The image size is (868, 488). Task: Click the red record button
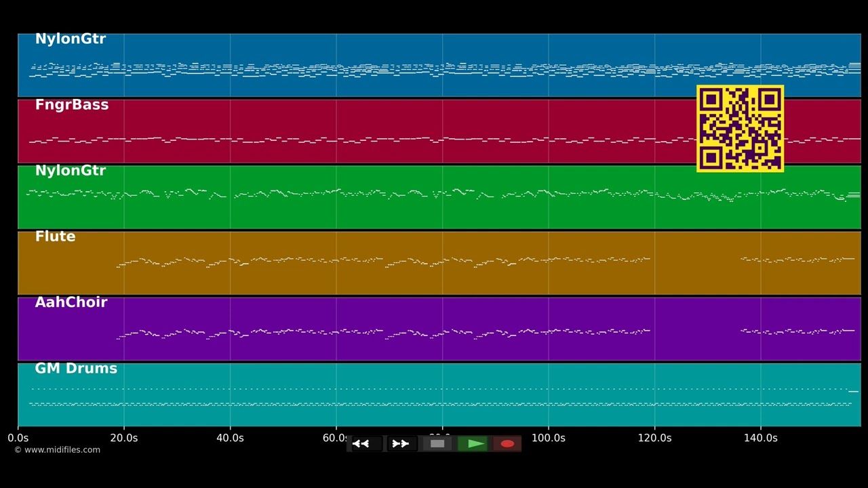[x=507, y=444]
